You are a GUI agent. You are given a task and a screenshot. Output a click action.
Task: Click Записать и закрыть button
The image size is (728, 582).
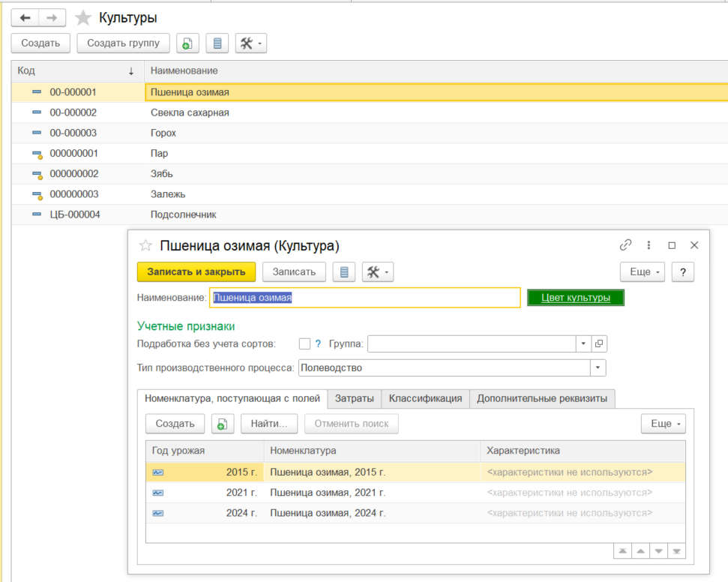tap(196, 272)
